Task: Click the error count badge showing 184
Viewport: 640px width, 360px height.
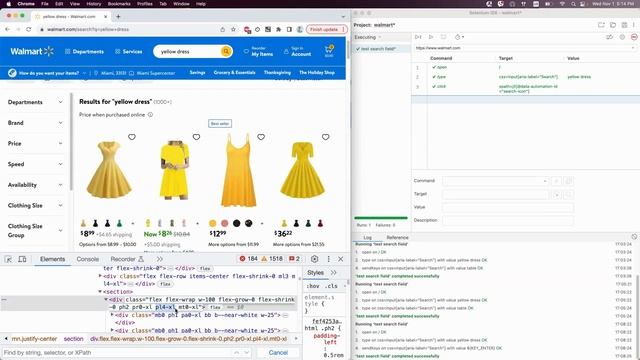Action: pyautogui.click(x=249, y=259)
